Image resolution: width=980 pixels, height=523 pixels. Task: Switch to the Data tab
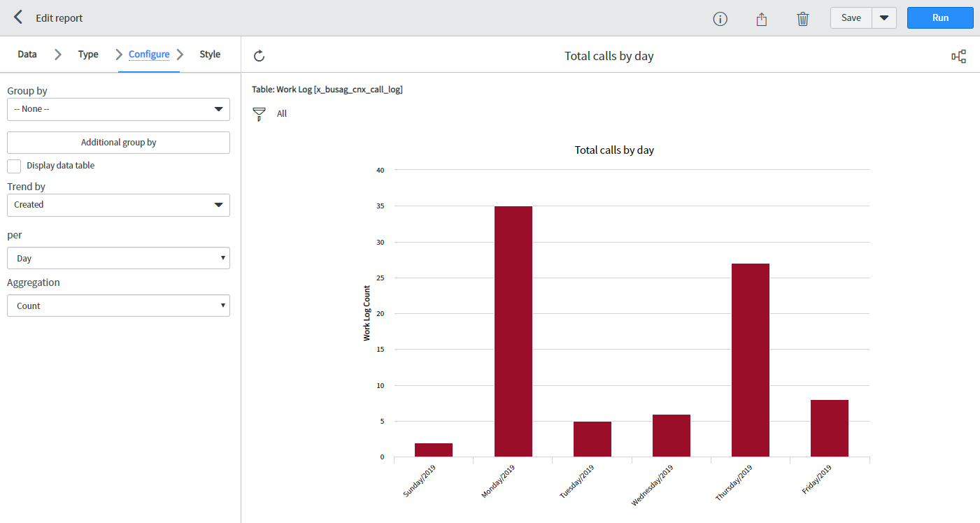coord(27,55)
